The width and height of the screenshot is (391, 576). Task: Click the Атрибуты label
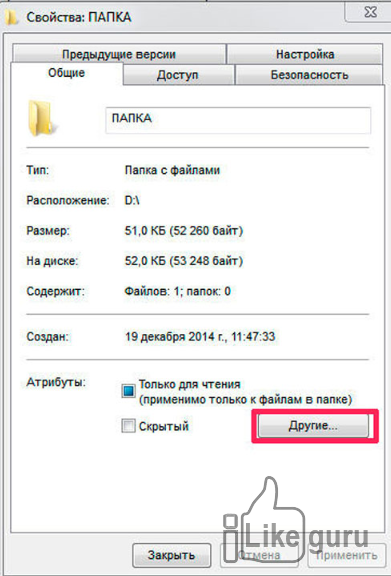56,382
